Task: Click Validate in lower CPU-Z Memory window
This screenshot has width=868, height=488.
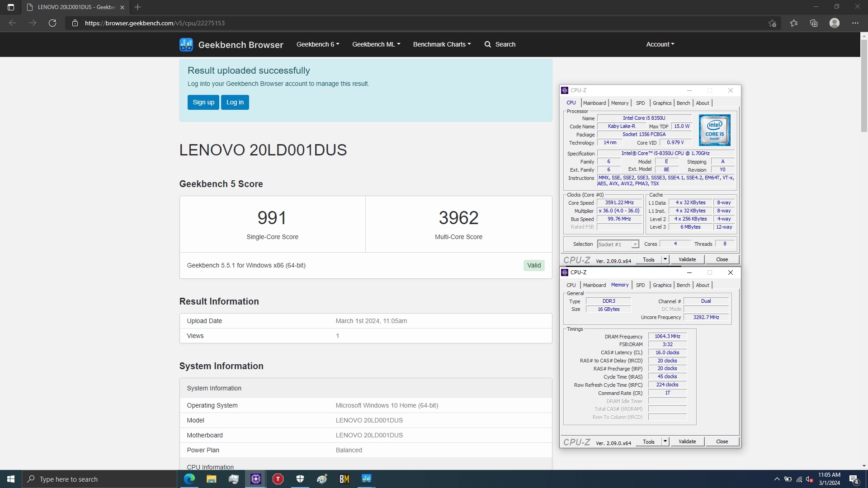Action: point(687,441)
